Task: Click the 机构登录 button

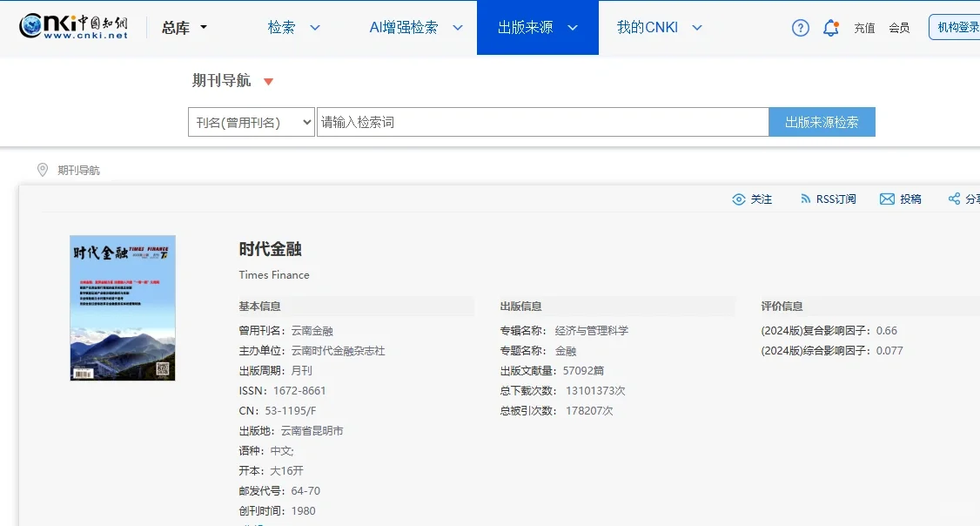Action: [x=963, y=27]
